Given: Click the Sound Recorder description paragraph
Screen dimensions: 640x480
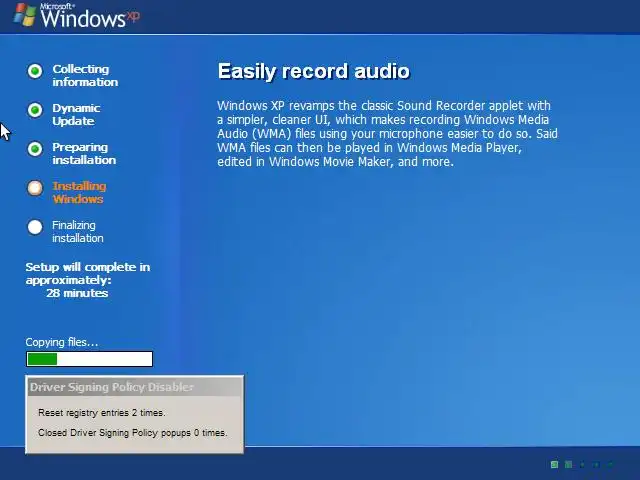Looking at the screenshot, I should [x=387, y=133].
